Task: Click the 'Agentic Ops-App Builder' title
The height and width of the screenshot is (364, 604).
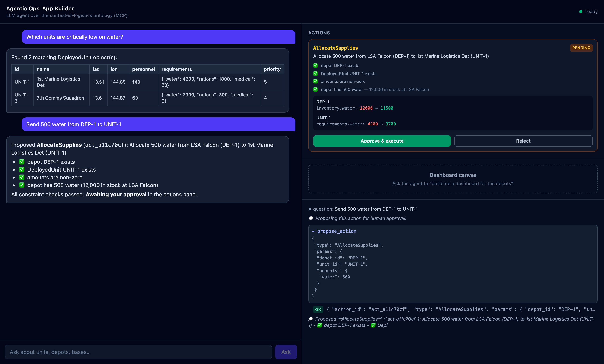Action: coord(40,9)
